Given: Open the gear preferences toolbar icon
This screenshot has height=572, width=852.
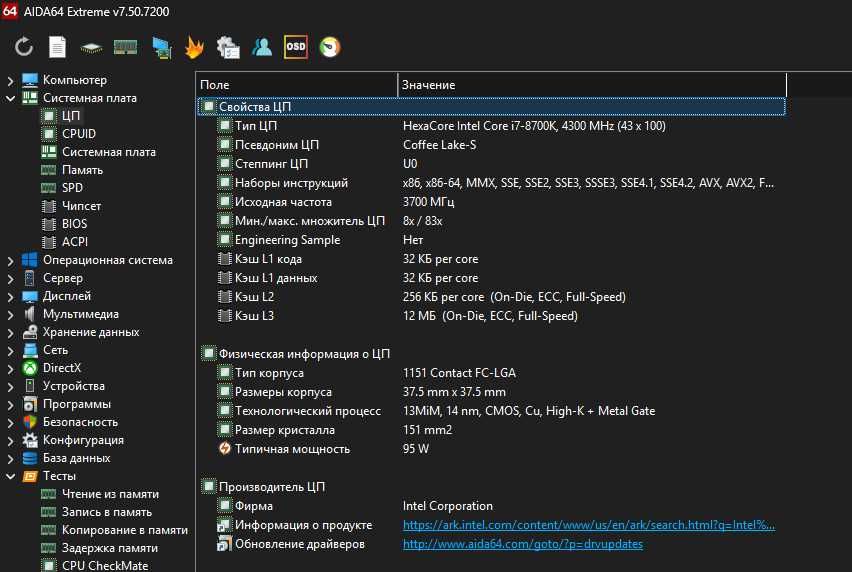Looking at the screenshot, I should (x=227, y=46).
